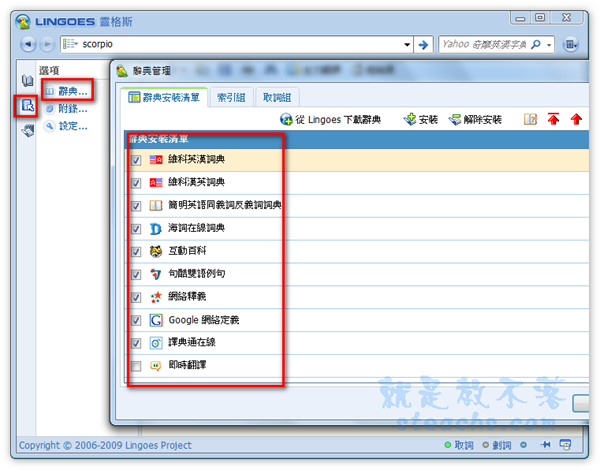
Task: Select the 互動百科 row text
Action: pos(187,251)
